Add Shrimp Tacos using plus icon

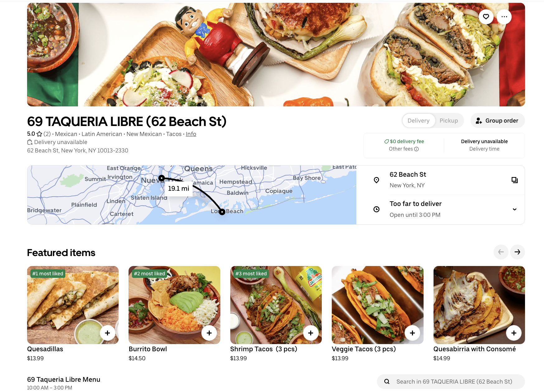click(311, 333)
